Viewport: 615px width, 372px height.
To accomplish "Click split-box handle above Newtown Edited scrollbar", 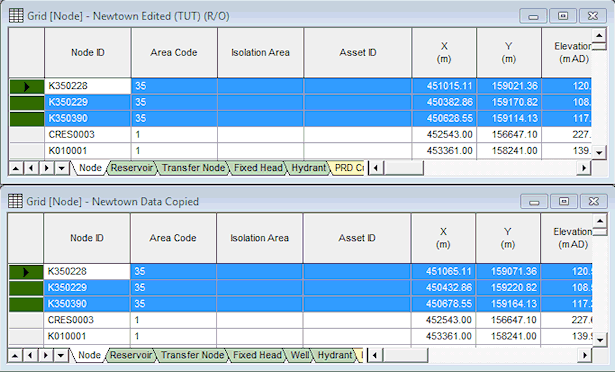I will (x=599, y=47).
